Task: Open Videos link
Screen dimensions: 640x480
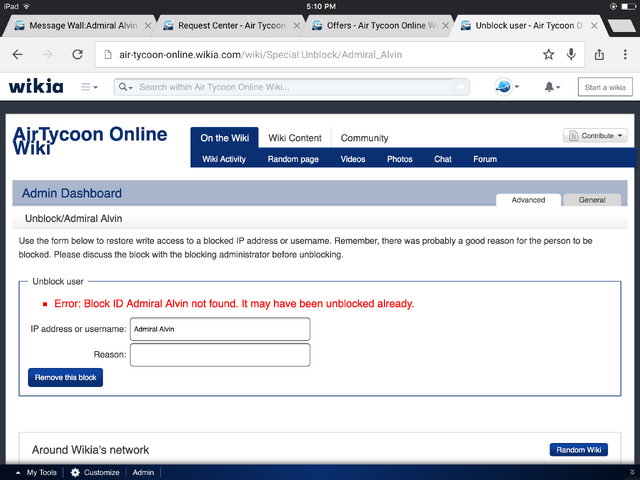Action: pos(353,159)
